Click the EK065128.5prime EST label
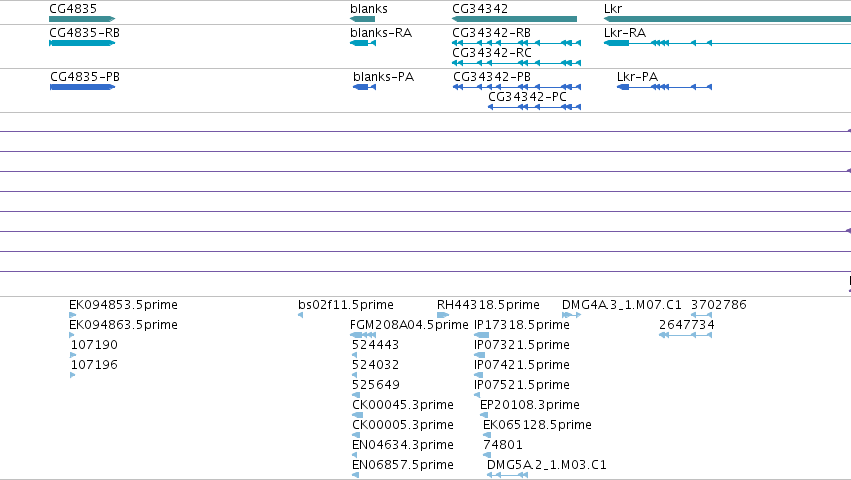 click(x=537, y=425)
